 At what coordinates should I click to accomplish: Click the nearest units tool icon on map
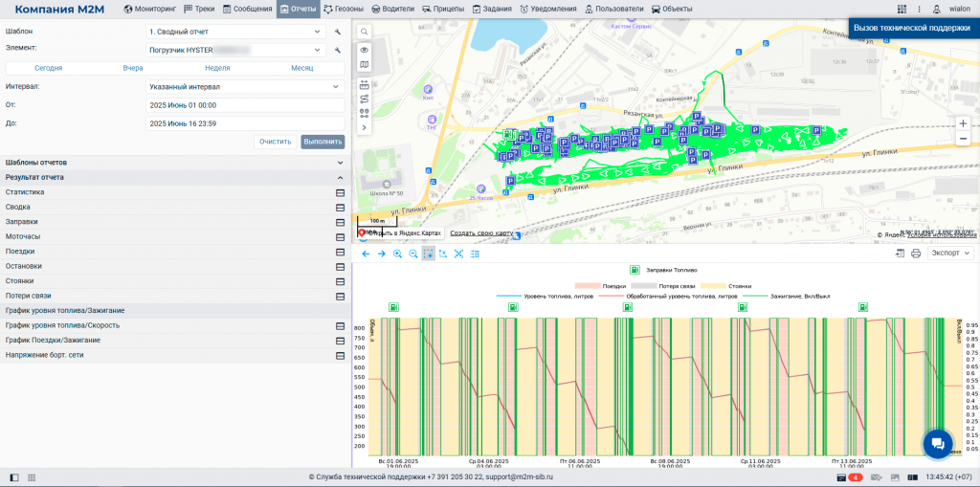tap(365, 113)
